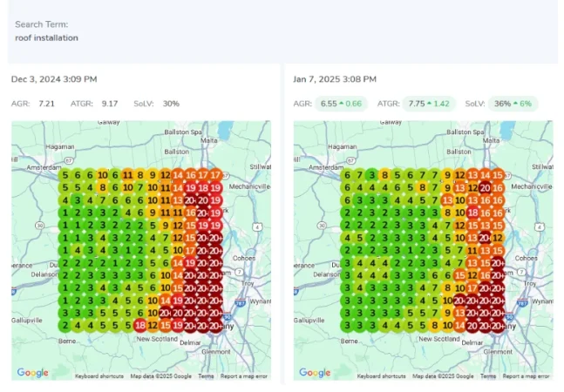The width and height of the screenshot is (564, 392).
Task: Click the Google logo on the right map
Action: coord(316,373)
